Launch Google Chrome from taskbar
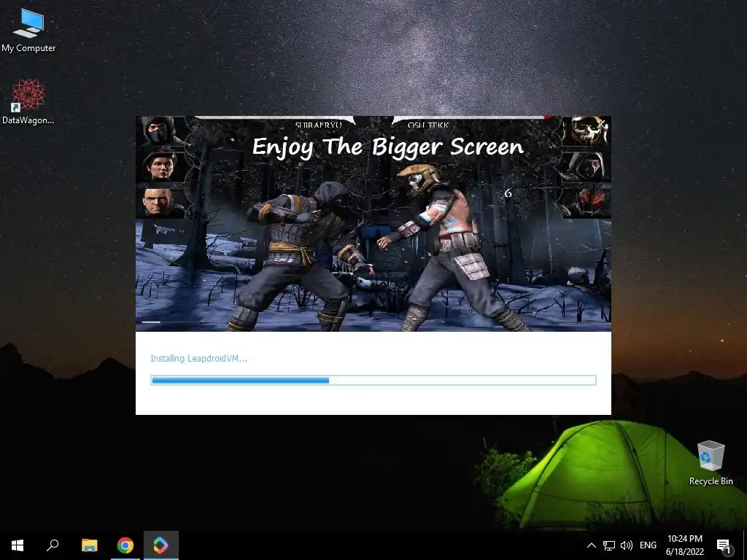Screen dimensions: 747x560 pyautogui.click(x=125, y=545)
